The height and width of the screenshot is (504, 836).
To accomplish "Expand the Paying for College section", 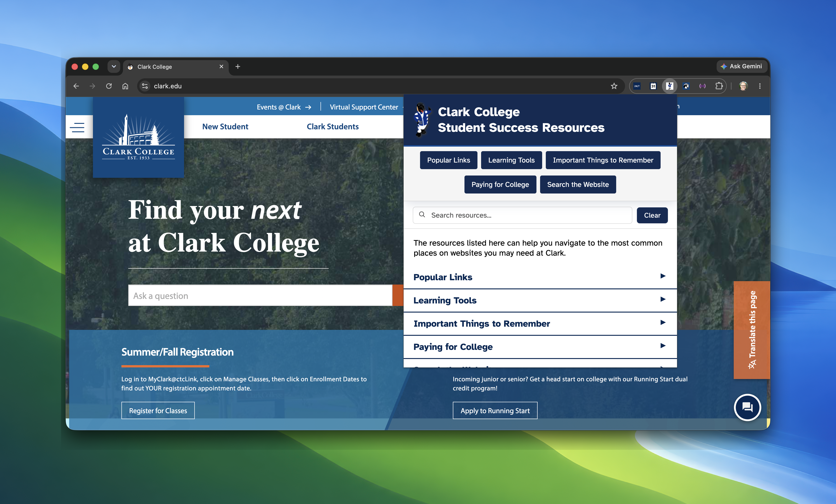I will point(540,347).
